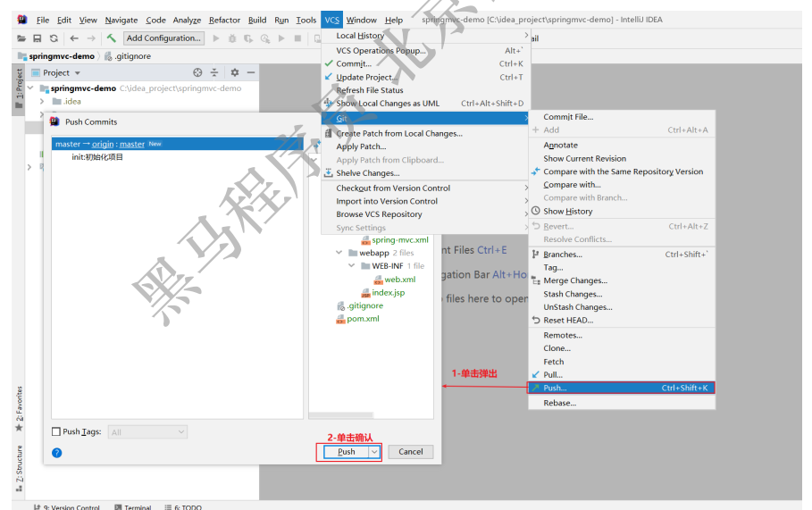Click the Open folder toolbar icon
Image resolution: width=812 pixels, height=510 pixels.
(x=21, y=38)
